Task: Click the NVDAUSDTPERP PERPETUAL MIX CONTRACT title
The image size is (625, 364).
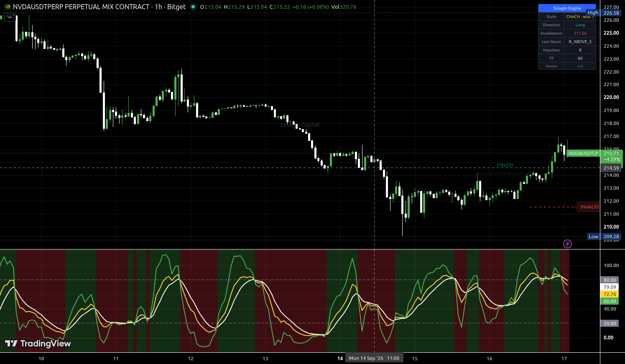Action: point(82,7)
